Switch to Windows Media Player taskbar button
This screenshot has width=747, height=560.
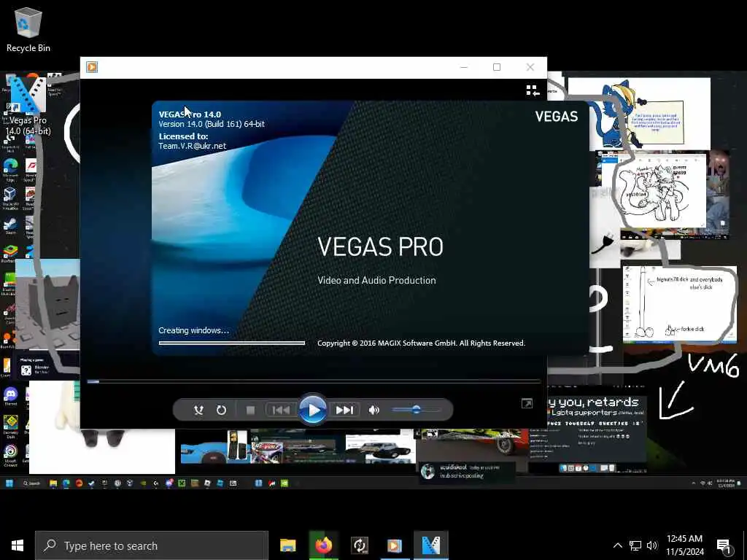tap(395, 545)
